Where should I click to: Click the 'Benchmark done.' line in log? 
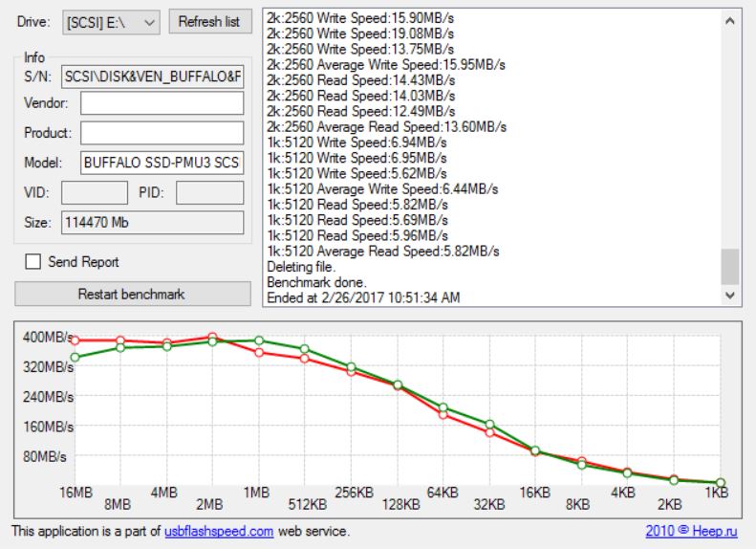pos(313,282)
